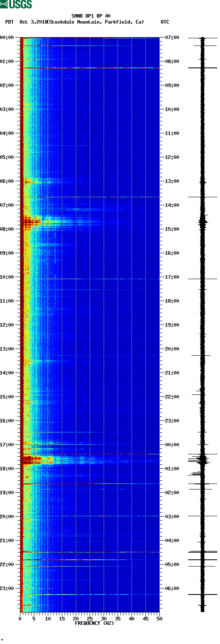Click the 02:00 label on PDT axis
The width and height of the screenshot is (220, 644).
[x=7, y=85]
